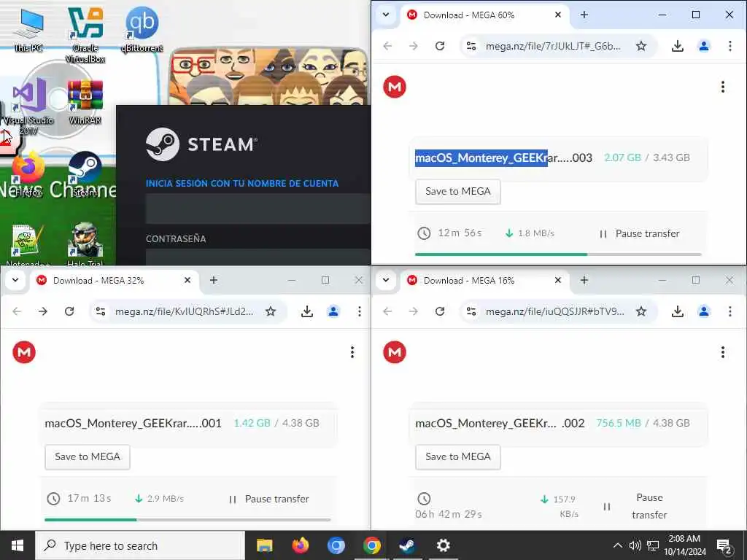Pause transfer of the .001 file

point(269,499)
